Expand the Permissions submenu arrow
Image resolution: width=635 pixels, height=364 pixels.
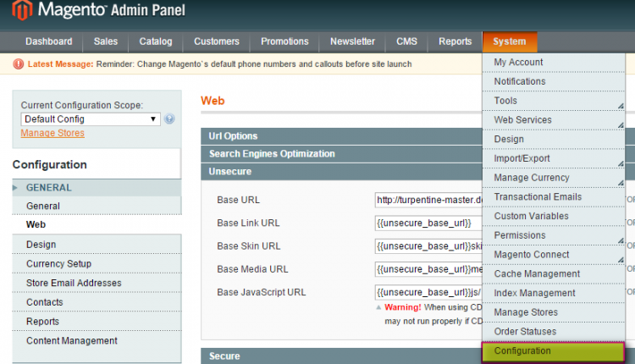click(621, 241)
